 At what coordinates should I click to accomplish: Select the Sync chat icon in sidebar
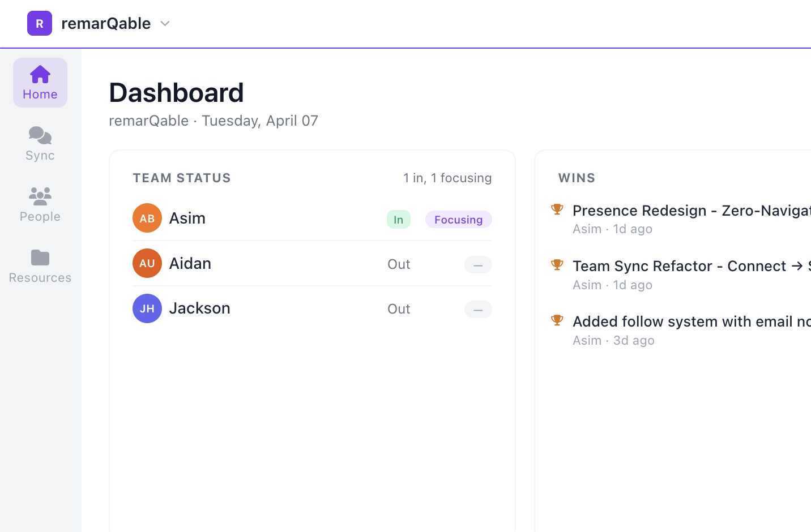[40, 135]
